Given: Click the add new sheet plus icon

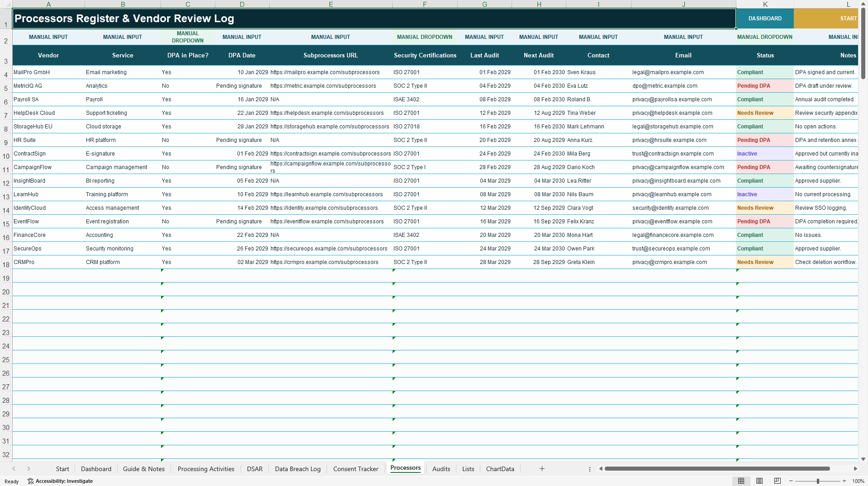Looking at the screenshot, I should pyautogui.click(x=542, y=469).
